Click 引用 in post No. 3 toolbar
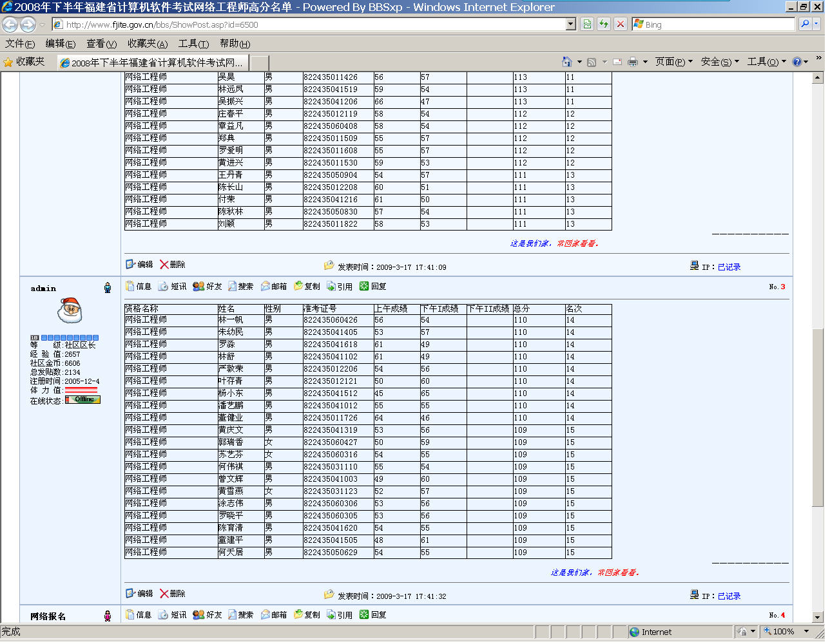 [340, 287]
